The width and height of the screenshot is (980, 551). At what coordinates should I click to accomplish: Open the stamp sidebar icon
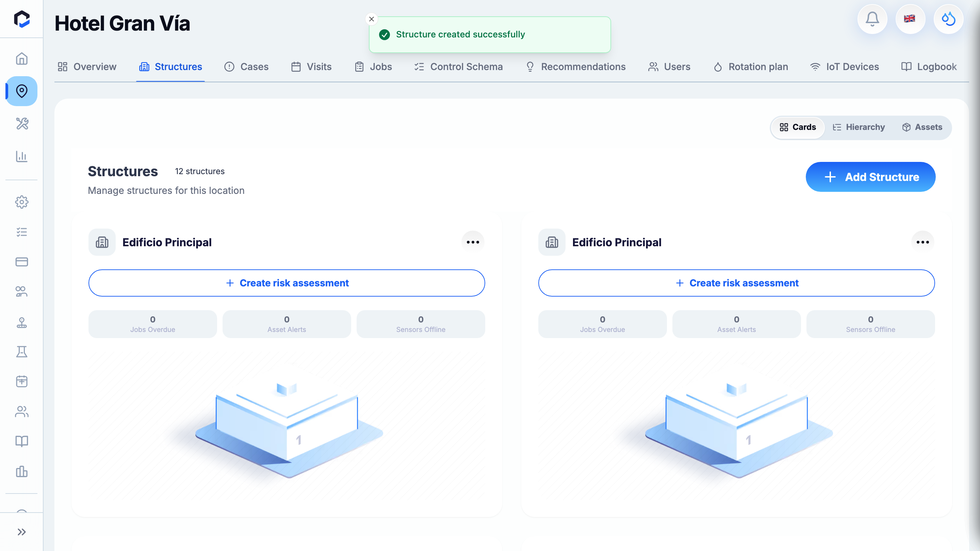tap(22, 322)
